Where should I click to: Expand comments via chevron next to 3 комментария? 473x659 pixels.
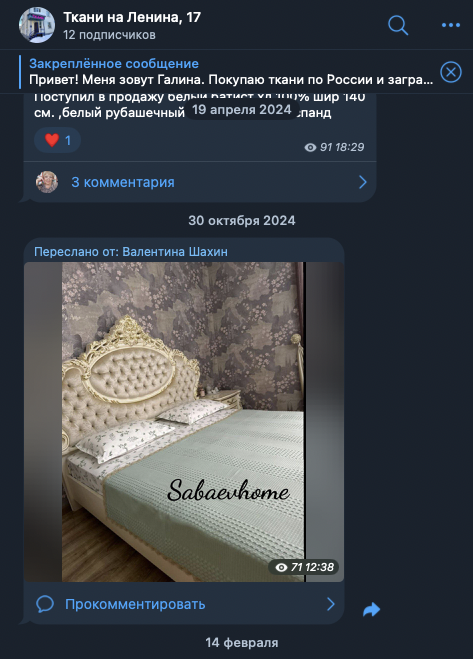point(363,182)
